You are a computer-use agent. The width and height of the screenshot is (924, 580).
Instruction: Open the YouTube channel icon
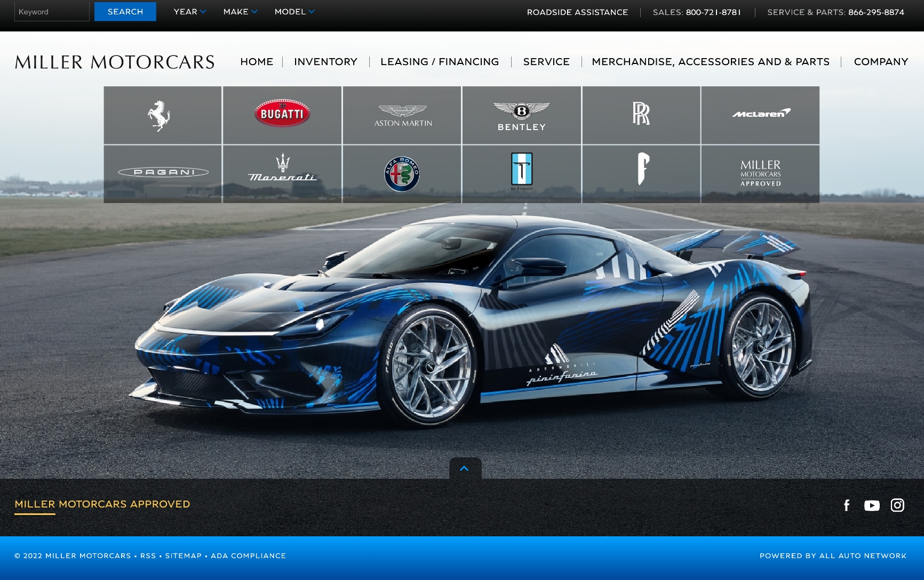point(872,505)
